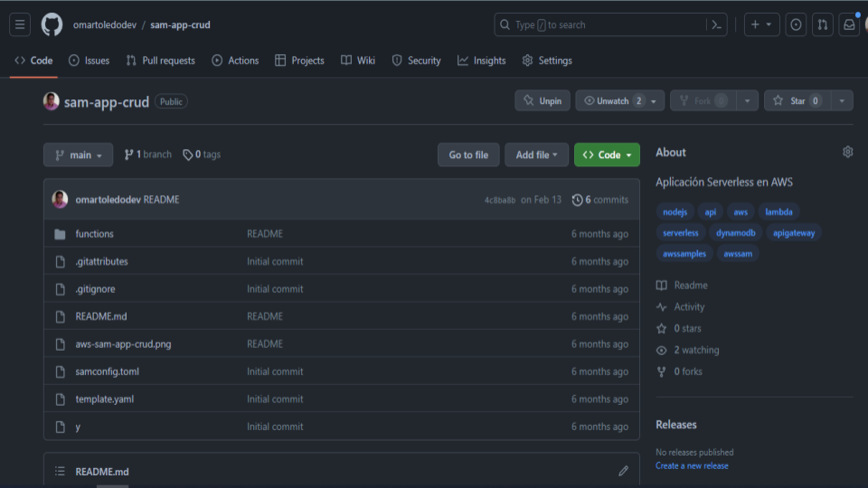Open commit hash 4c8ba8b
The height and width of the screenshot is (488, 868).
click(500, 201)
